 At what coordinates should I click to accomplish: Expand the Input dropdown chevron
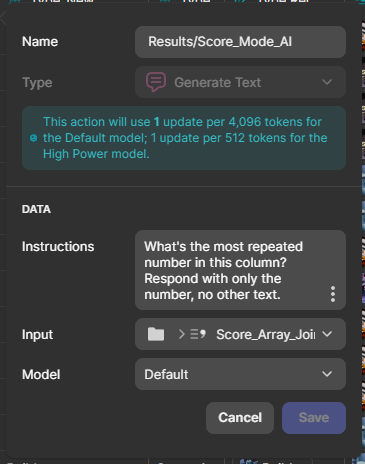pos(327,334)
